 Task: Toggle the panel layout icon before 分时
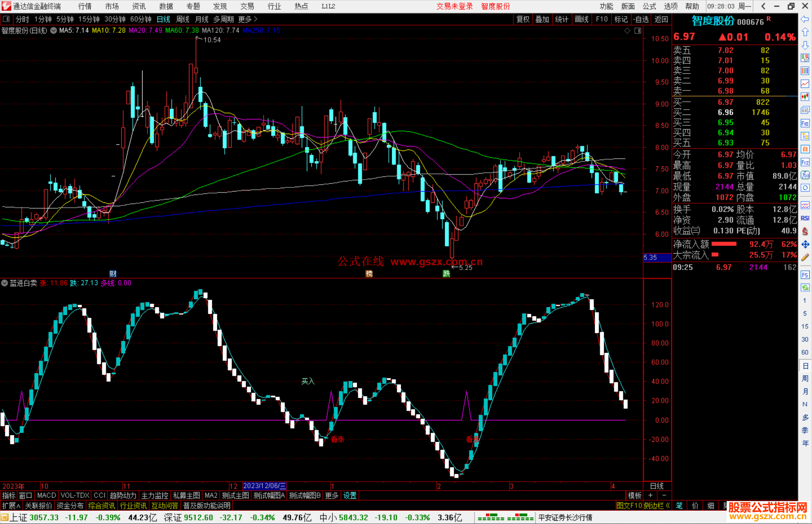click(x=6, y=19)
